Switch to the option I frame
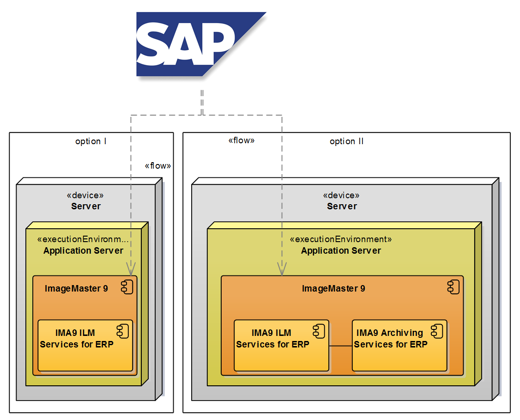Viewport: 520px width, 420px height. coord(91,141)
